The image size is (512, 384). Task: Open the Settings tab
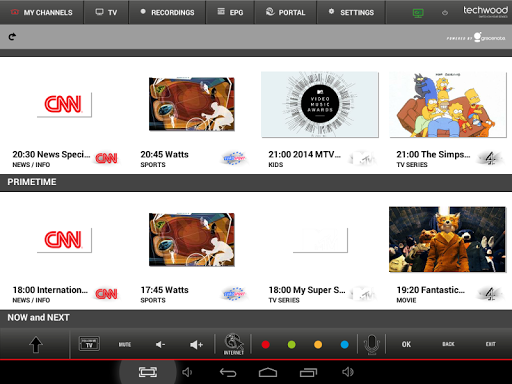(x=351, y=12)
